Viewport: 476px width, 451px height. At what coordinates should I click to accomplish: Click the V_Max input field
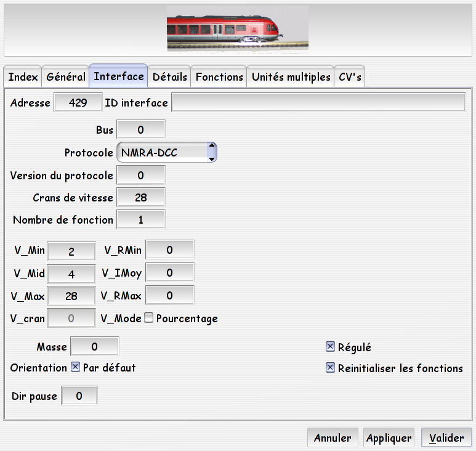click(x=71, y=296)
